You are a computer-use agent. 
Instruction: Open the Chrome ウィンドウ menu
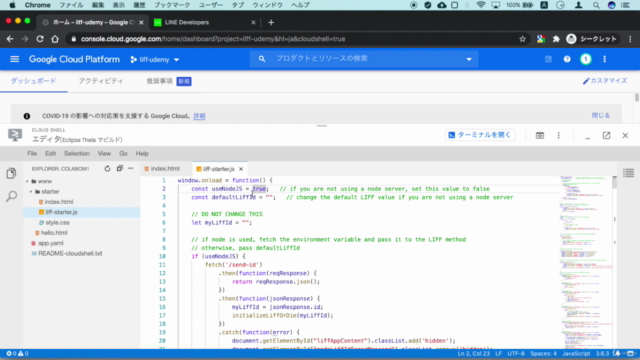point(267,5)
